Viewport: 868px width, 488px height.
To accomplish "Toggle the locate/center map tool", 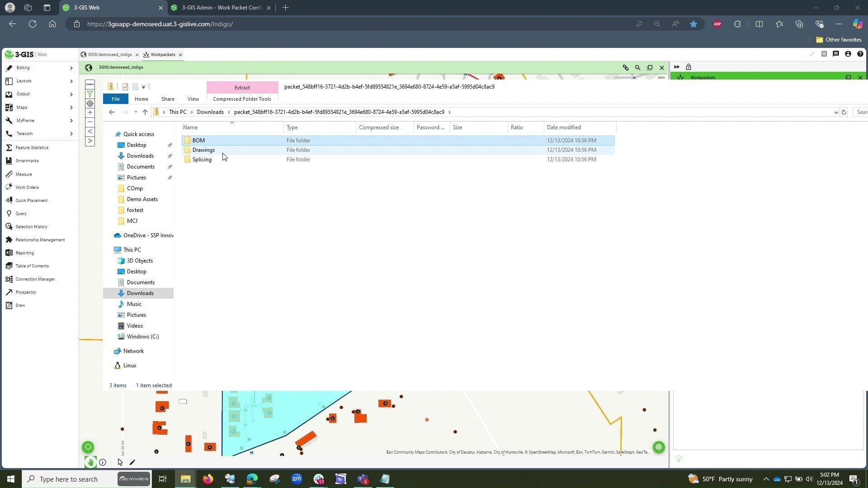I will tap(88, 447).
